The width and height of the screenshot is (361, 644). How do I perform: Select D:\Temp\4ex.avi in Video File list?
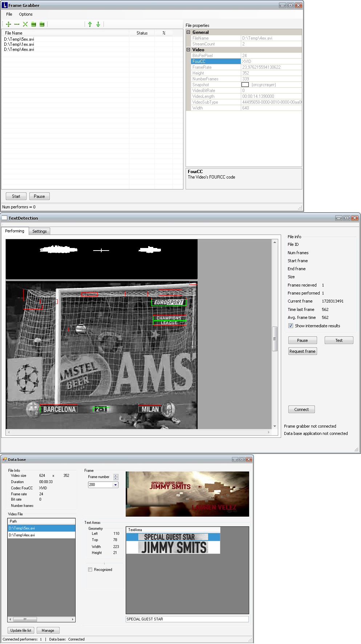22,535
